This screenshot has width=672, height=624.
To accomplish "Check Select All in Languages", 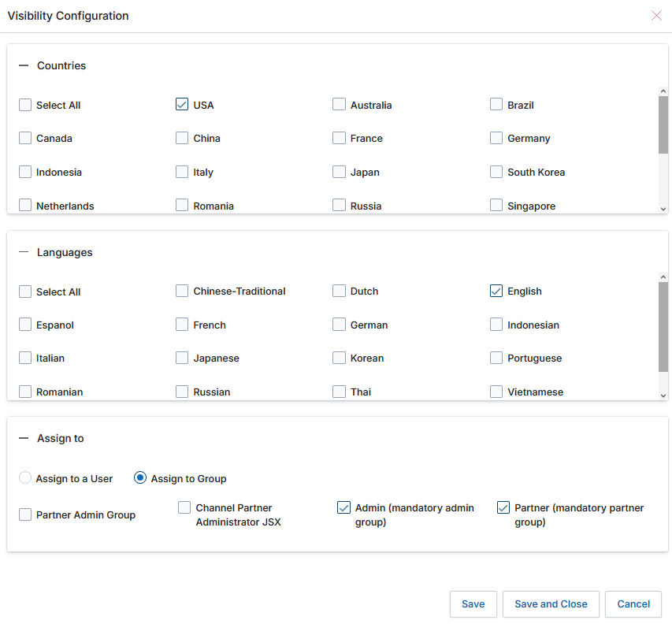I will click(25, 292).
